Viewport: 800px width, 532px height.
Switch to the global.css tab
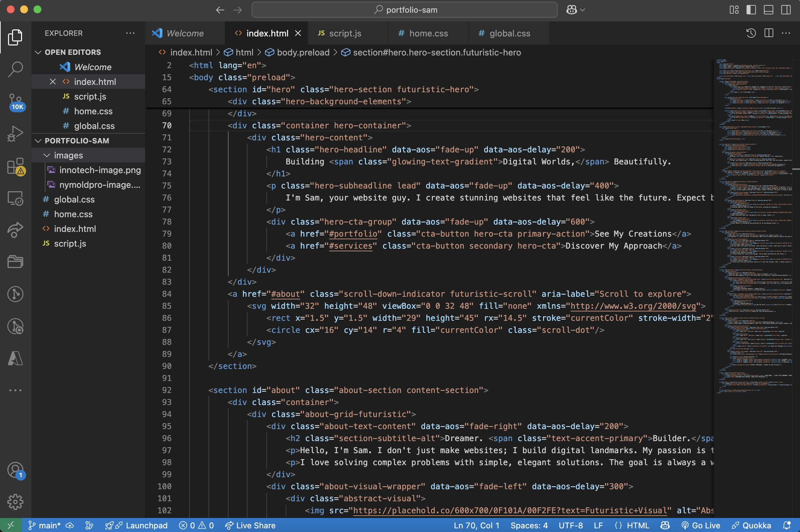click(509, 33)
